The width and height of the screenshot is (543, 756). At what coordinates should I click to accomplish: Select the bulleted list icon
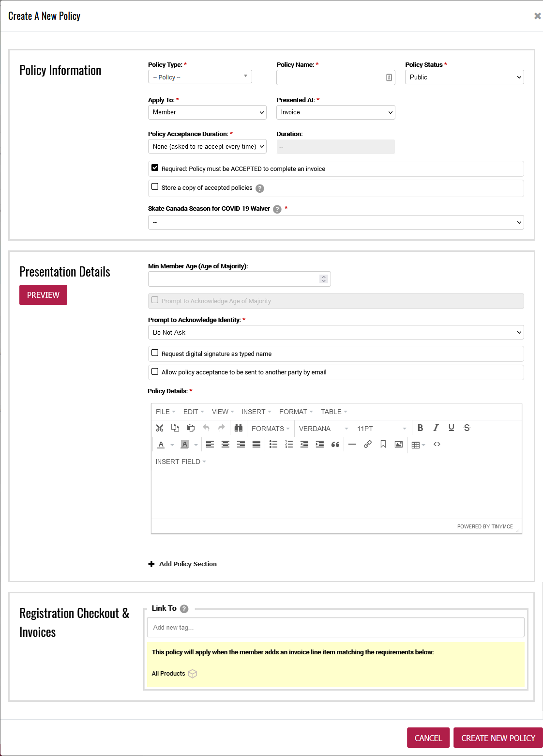click(273, 444)
